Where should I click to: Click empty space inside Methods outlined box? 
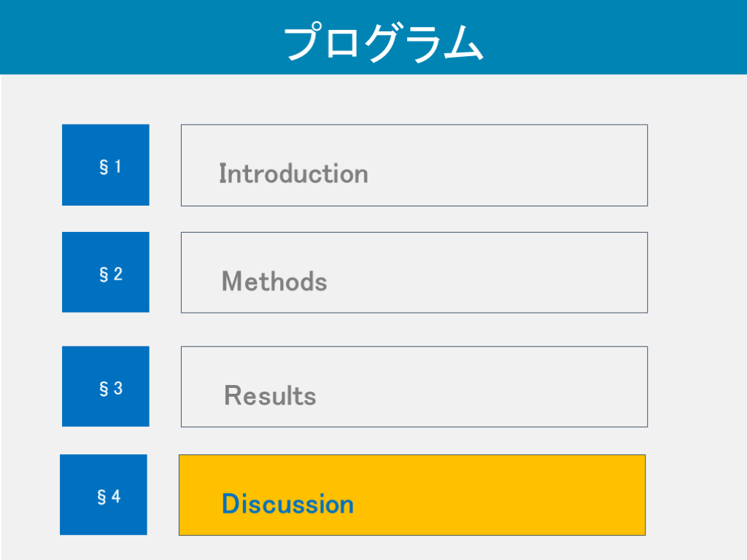coord(511,273)
